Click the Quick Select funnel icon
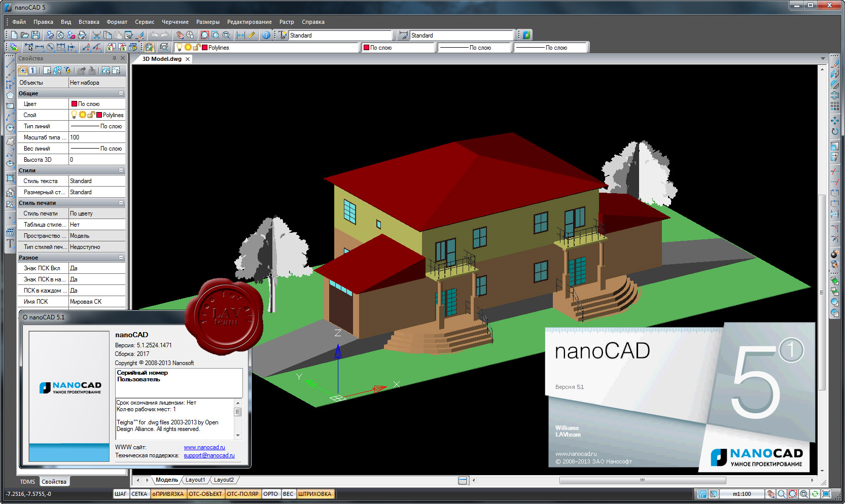The width and height of the screenshot is (845, 504). tap(67, 70)
